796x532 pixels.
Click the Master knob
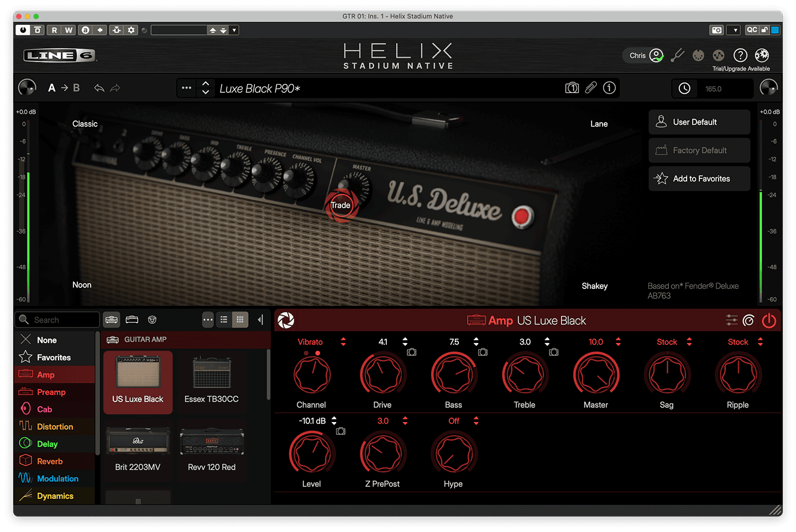click(x=596, y=375)
